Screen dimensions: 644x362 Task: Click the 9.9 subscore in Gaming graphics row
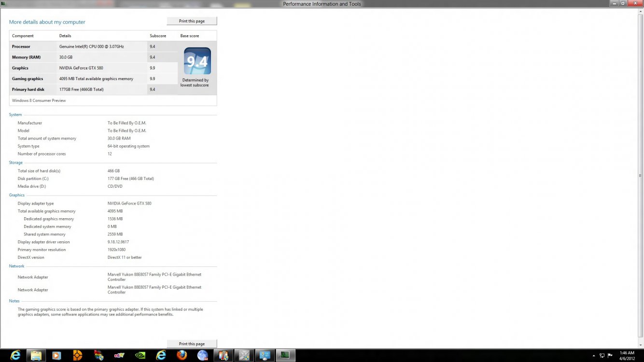coord(153,79)
